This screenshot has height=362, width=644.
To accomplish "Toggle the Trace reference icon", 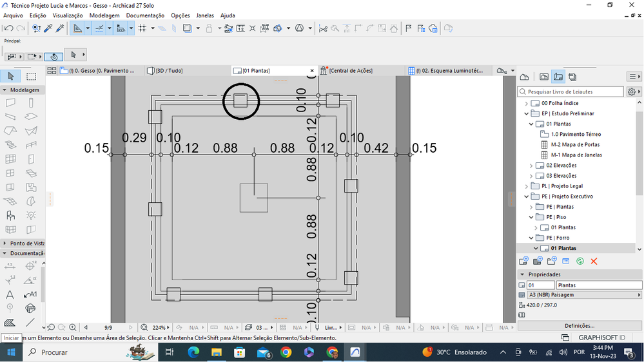I will click(188, 28).
